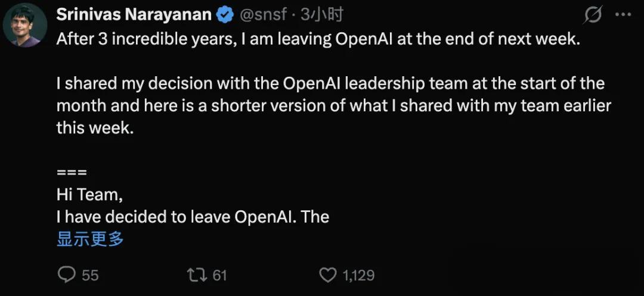Click the like count 1,129
Image resolution: width=644 pixels, height=296 pixels.
(358, 275)
